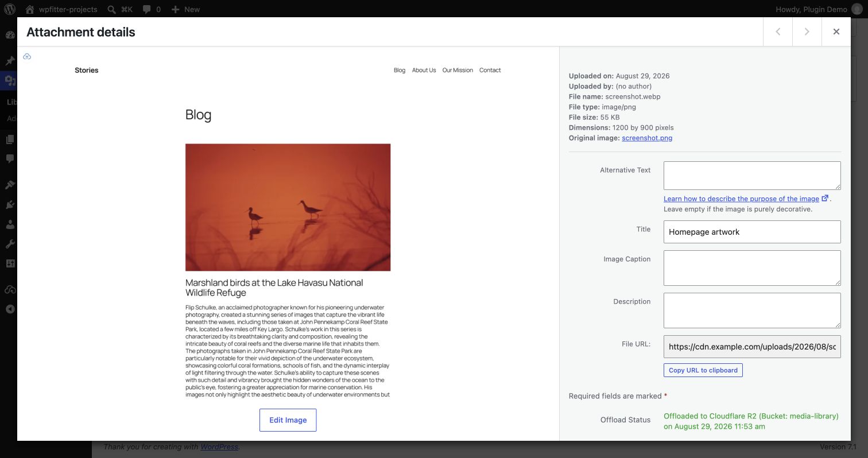The width and height of the screenshot is (868, 458).
Task: Click the cloud upload status icon on preview
Action: (x=27, y=56)
